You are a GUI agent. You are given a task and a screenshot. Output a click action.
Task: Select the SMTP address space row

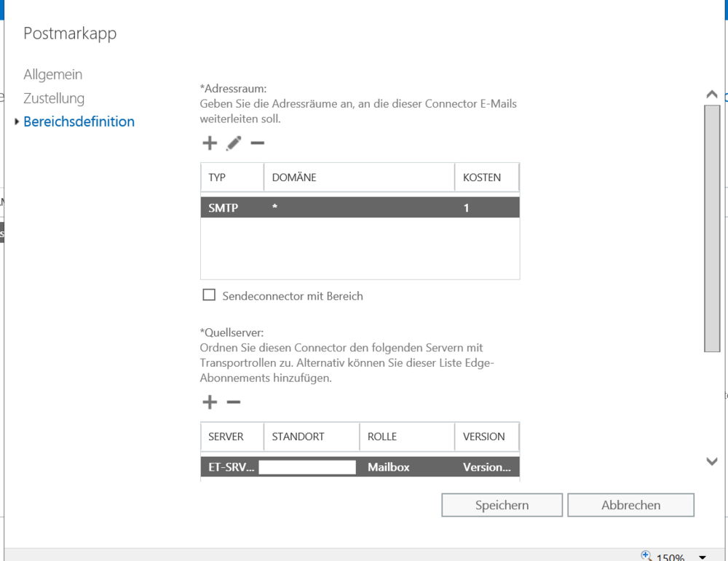tap(360, 208)
